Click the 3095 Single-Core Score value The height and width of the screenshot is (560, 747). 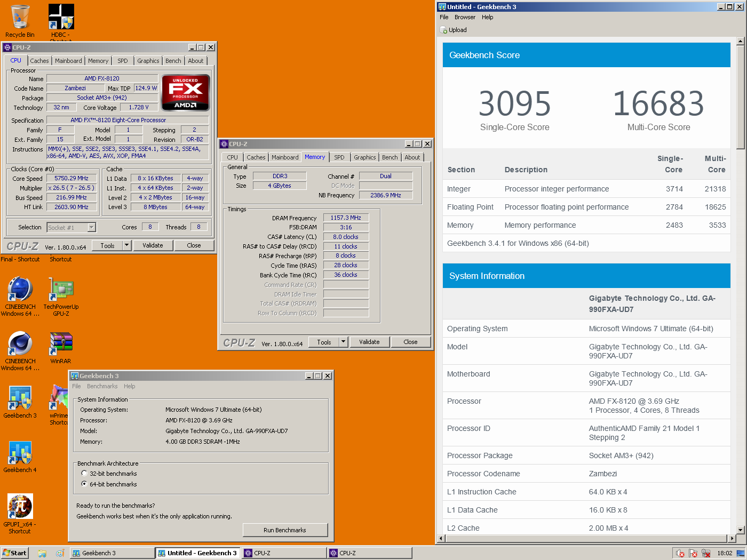(514, 103)
